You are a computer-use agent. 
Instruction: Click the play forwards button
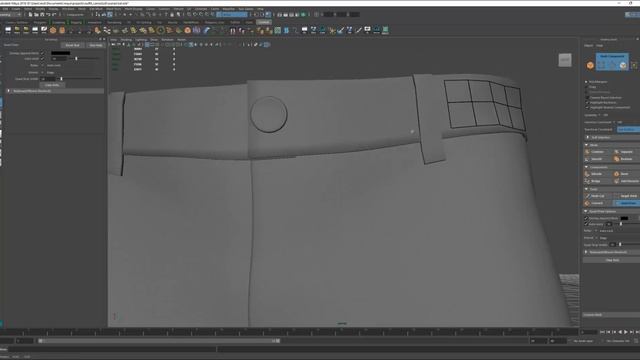[626, 333]
